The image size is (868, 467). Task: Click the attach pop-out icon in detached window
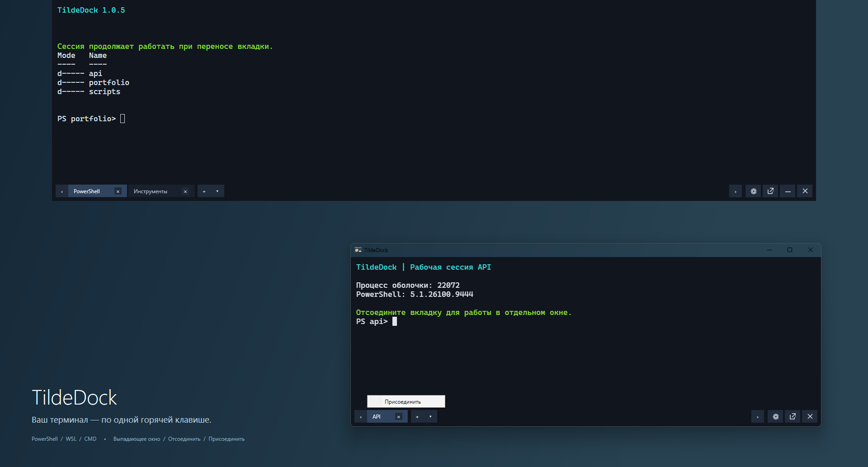(x=793, y=416)
